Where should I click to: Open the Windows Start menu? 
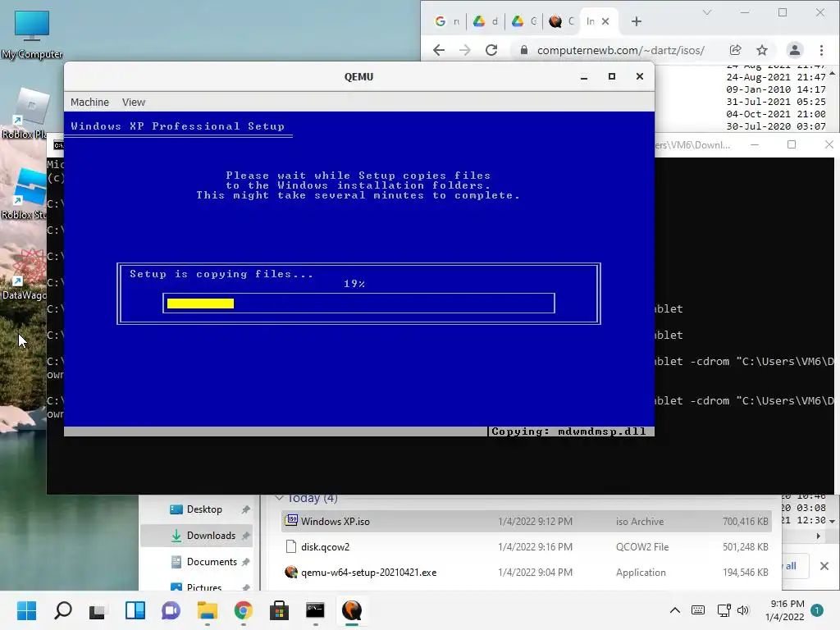click(26, 610)
